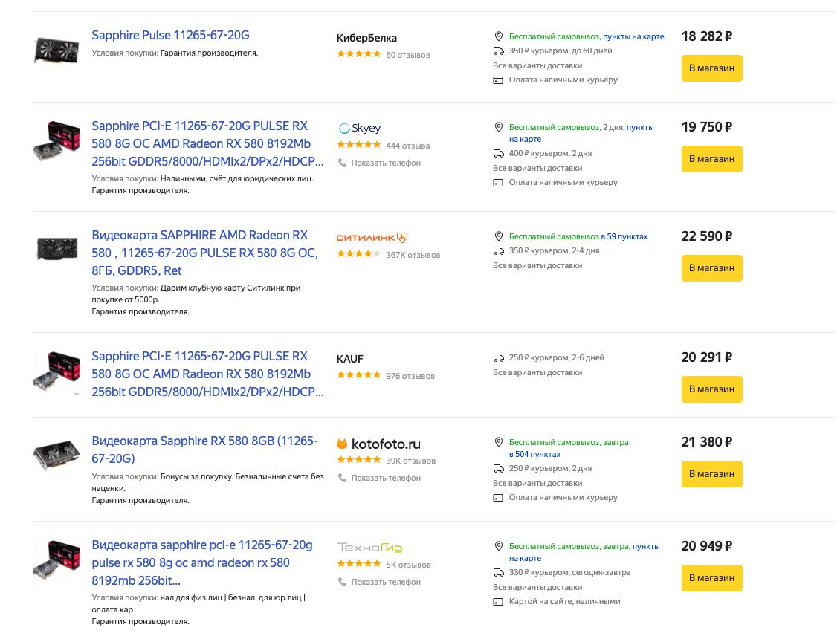The image size is (840, 639).
Task: Click pickup pin icon in 18 282 ₽ offer
Action: click(498, 36)
